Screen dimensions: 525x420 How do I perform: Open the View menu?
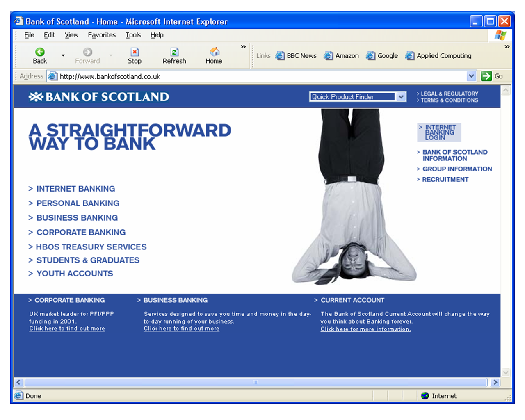point(71,35)
